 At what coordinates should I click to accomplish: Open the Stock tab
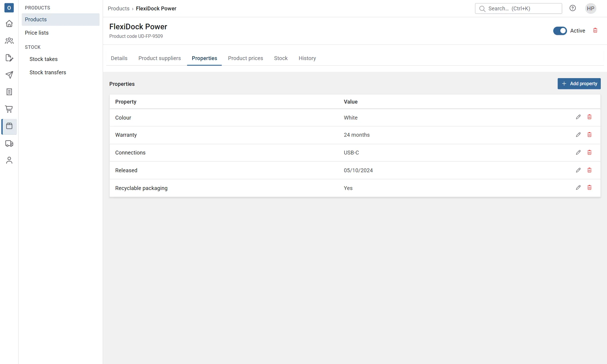[281, 58]
